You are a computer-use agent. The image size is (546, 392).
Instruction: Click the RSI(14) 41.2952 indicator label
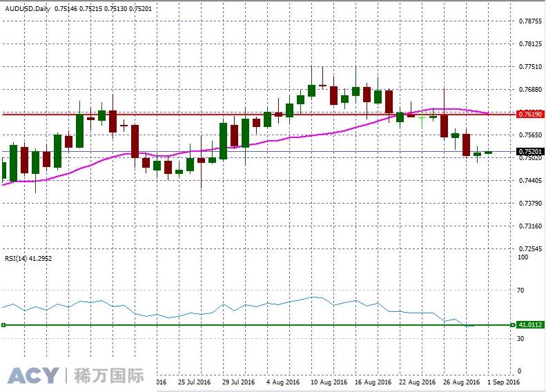(28, 258)
